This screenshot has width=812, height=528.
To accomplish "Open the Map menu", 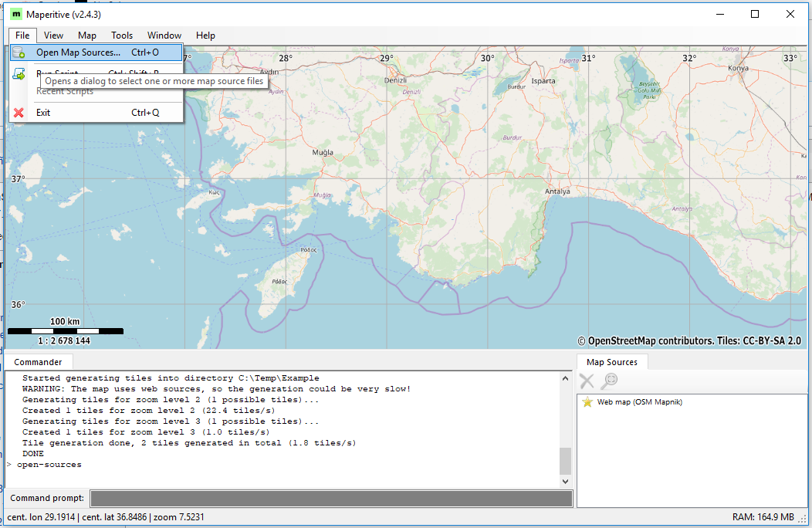I will (x=87, y=36).
